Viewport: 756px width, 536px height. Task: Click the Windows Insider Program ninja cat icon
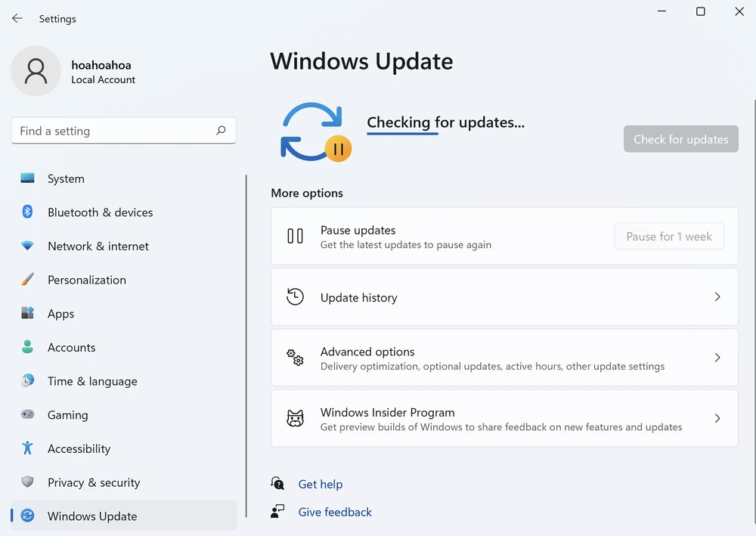point(295,418)
